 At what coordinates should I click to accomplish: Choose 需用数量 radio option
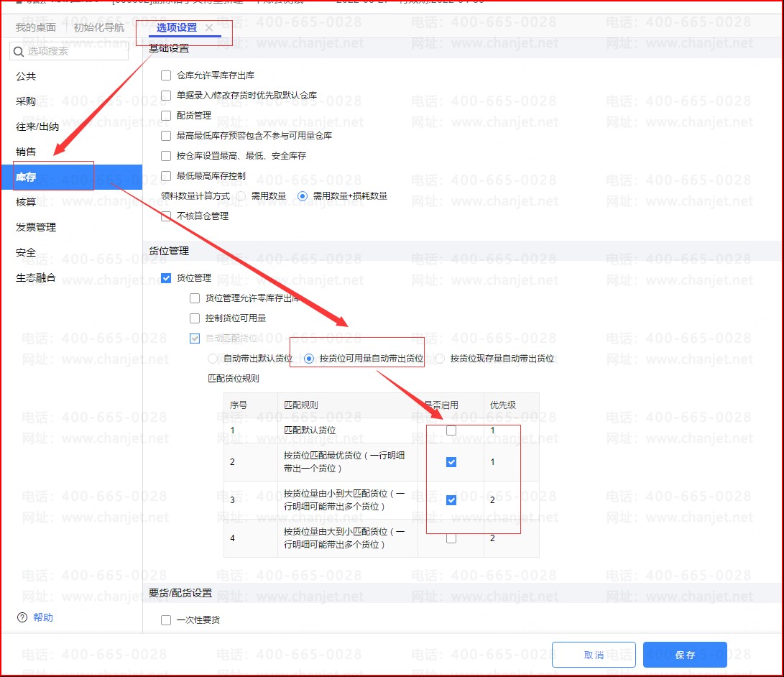coord(241,196)
